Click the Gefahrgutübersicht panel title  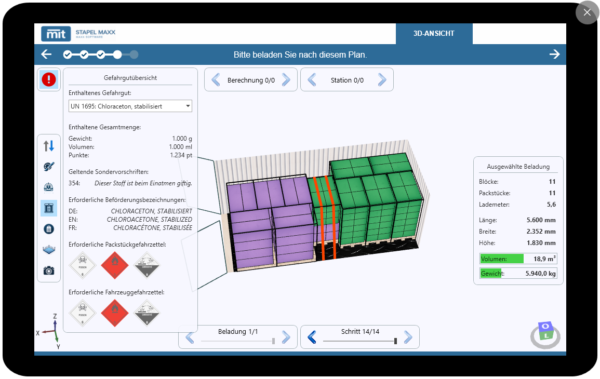[x=130, y=78]
